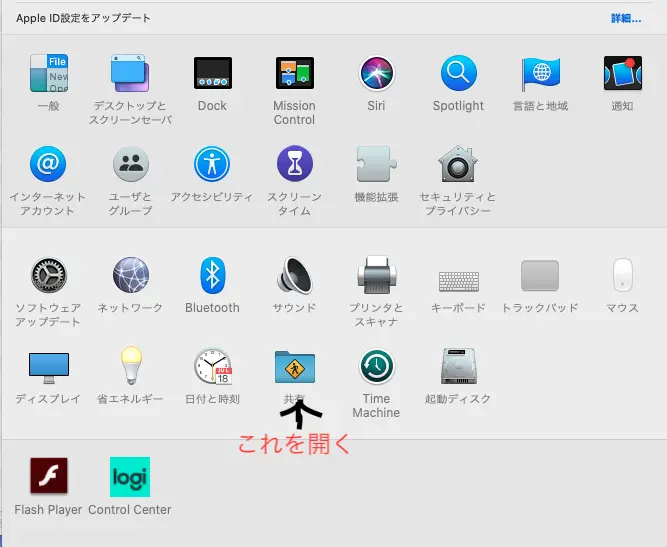This screenshot has width=667, height=547.
Task: Open ディスプレイ (Display) settings
Action: pyautogui.click(x=49, y=367)
